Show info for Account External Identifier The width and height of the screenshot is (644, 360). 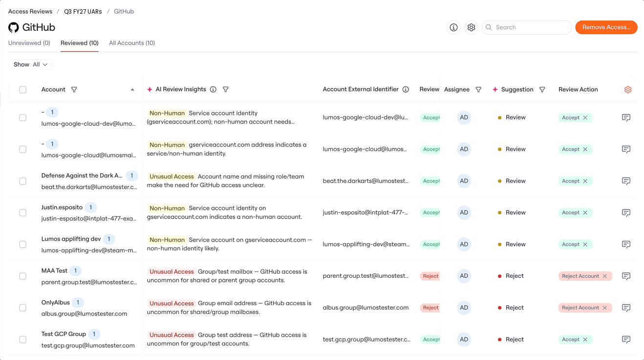pos(406,90)
